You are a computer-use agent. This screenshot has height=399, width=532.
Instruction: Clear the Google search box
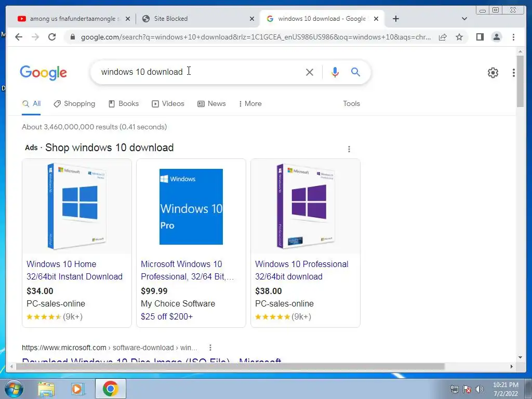pos(310,72)
